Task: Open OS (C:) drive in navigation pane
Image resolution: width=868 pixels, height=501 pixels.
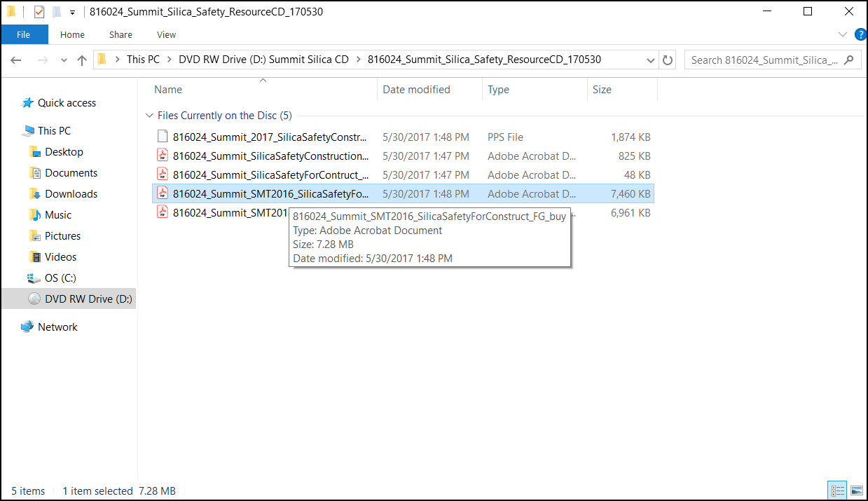Action: [x=60, y=278]
